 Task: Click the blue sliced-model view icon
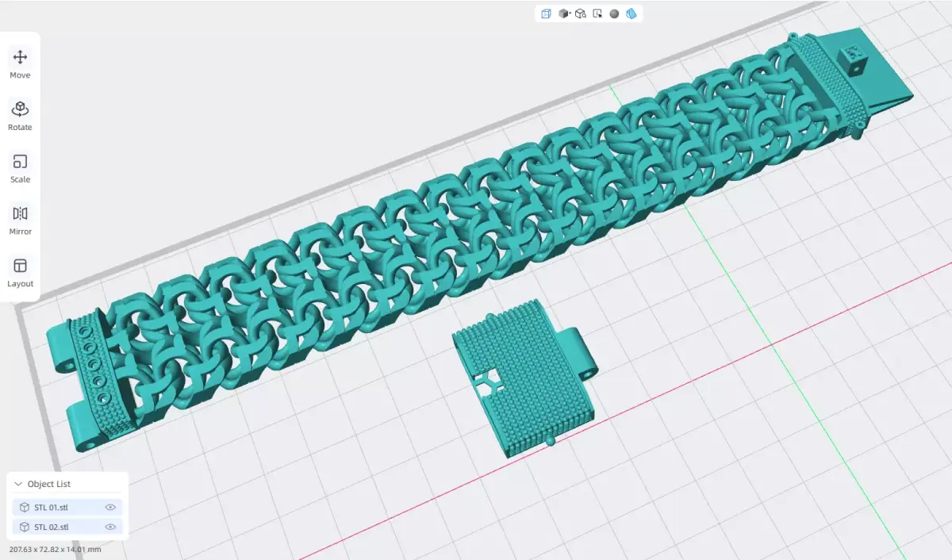[x=631, y=13]
